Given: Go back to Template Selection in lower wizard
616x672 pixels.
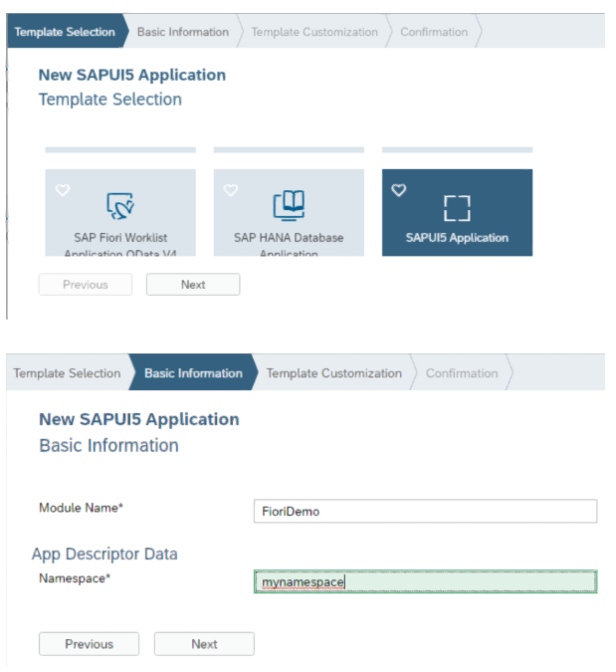Looking at the screenshot, I should pos(67,373).
